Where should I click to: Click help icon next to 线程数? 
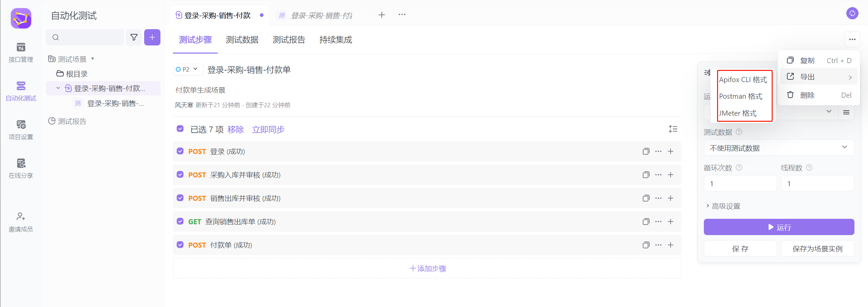coord(809,168)
